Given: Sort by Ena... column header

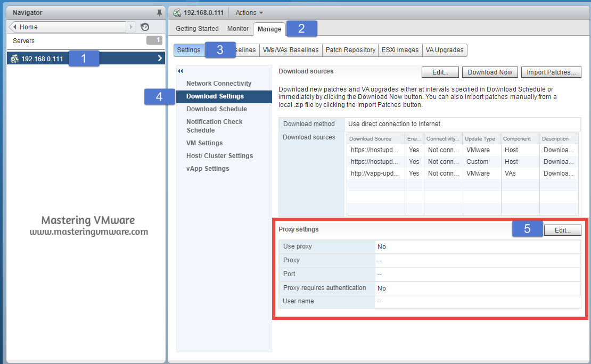Looking at the screenshot, I should [x=414, y=139].
